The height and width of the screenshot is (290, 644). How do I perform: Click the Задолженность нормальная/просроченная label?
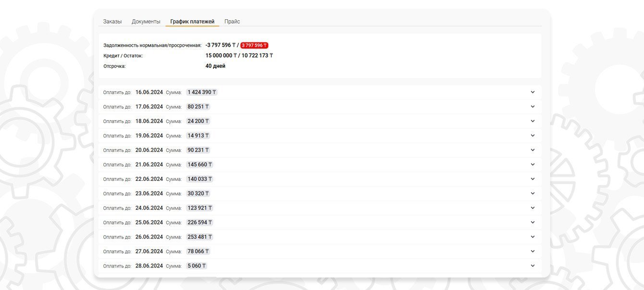click(x=152, y=45)
